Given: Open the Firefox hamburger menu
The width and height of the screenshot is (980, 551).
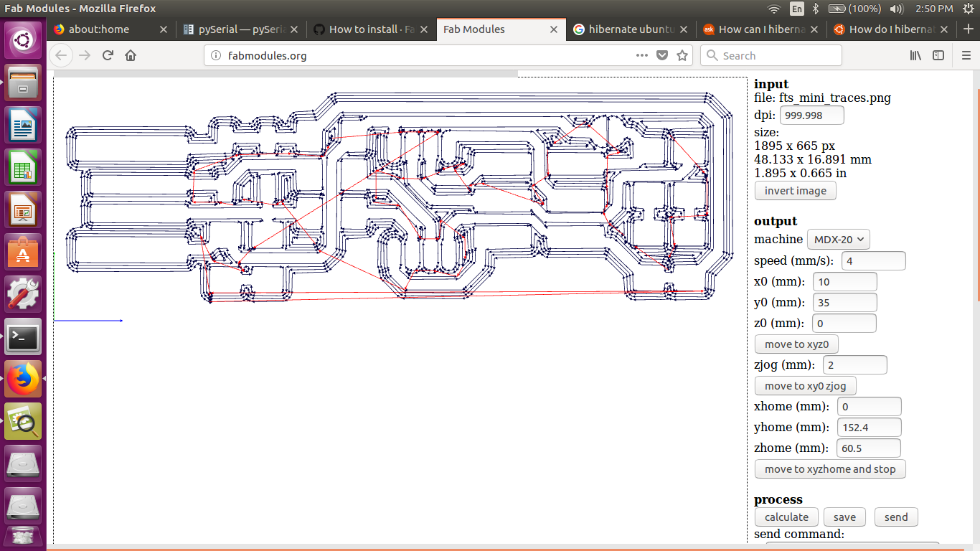Looking at the screenshot, I should tap(966, 55).
